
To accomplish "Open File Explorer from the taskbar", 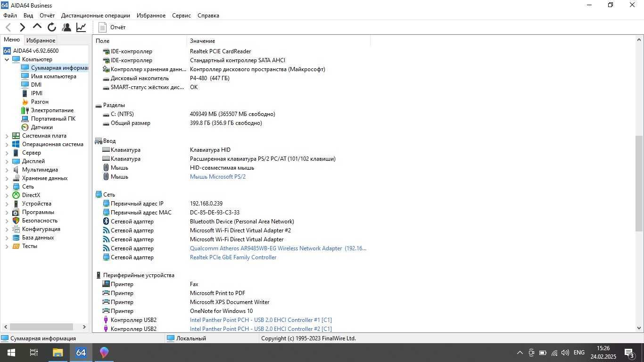I will coord(58,352).
